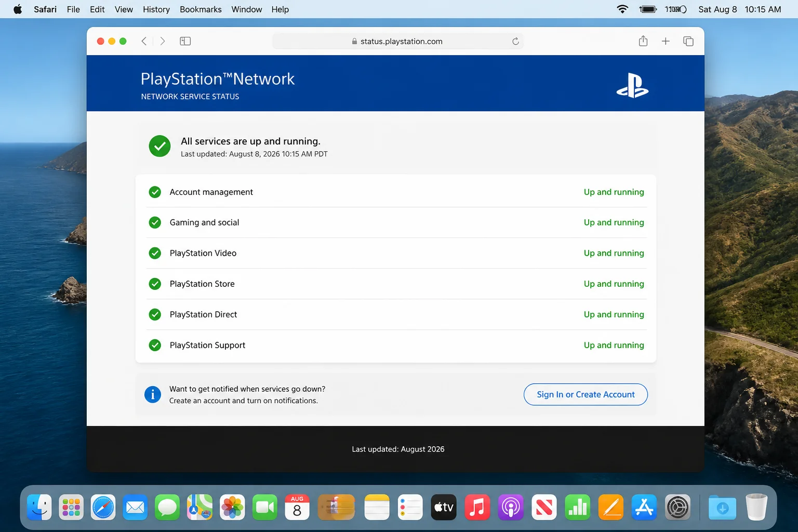Click footer 'Last updated: August 2026' text
Image resolution: width=798 pixels, height=532 pixels.
click(x=398, y=449)
